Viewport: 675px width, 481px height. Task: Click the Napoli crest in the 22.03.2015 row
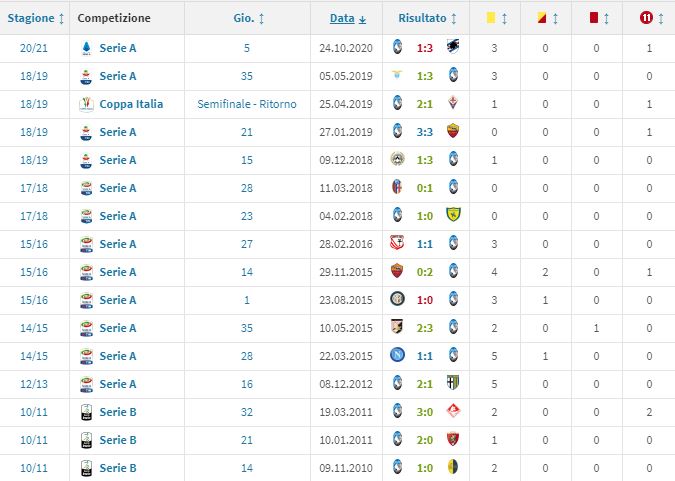(x=397, y=356)
